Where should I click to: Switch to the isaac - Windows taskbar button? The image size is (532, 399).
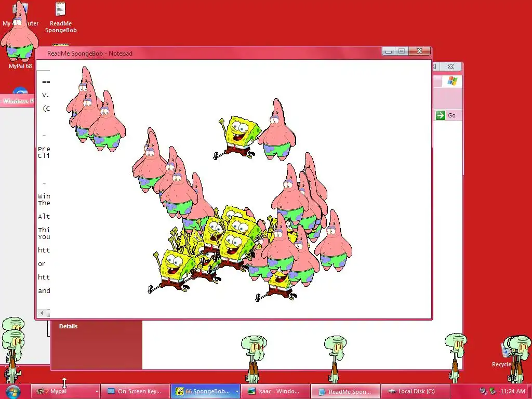tap(275, 391)
